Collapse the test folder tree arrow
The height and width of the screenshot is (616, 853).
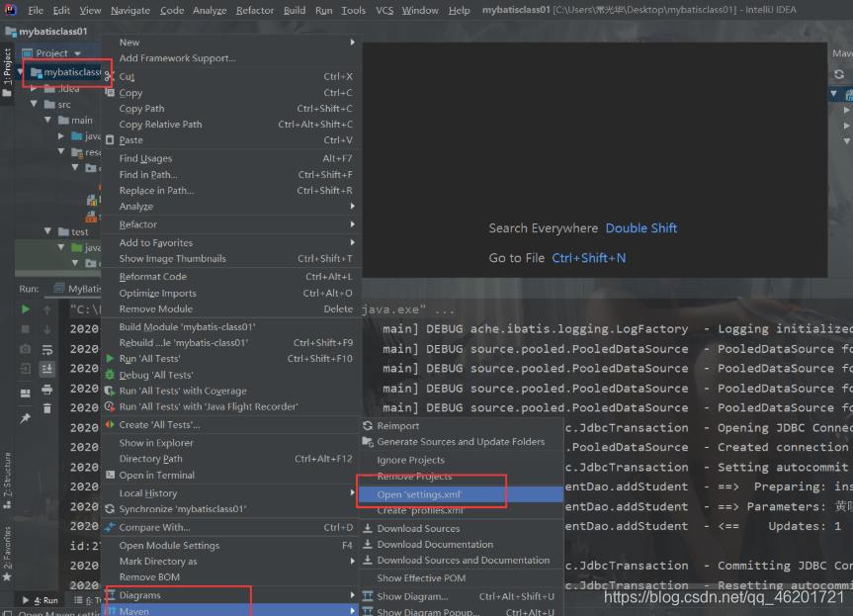click(x=47, y=231)
